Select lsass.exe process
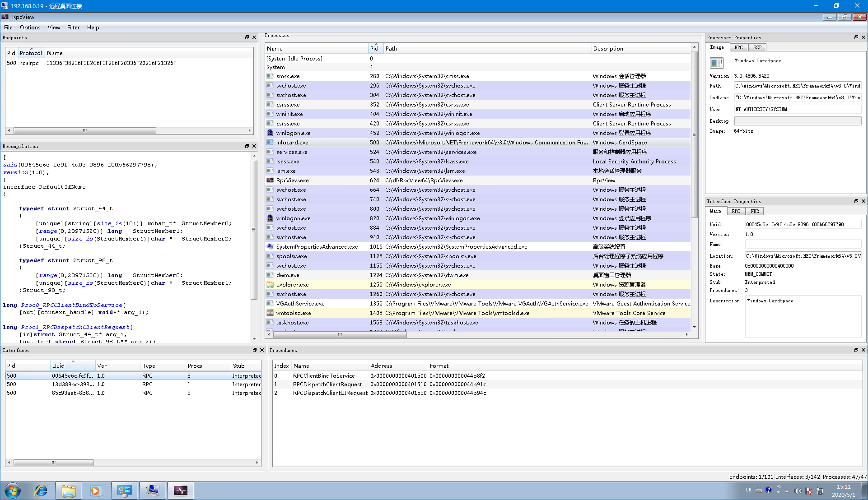This screenshot has width=868, height=500. (x=478, y=162)
